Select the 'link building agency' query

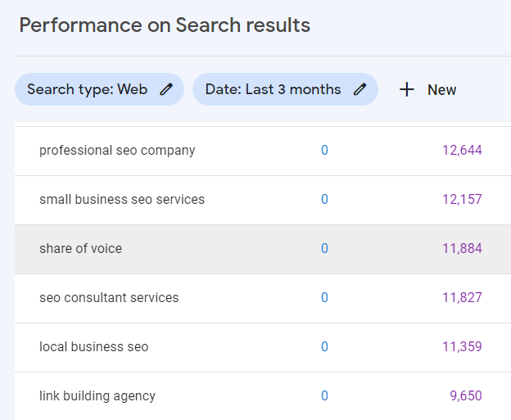tap(97, 395)
